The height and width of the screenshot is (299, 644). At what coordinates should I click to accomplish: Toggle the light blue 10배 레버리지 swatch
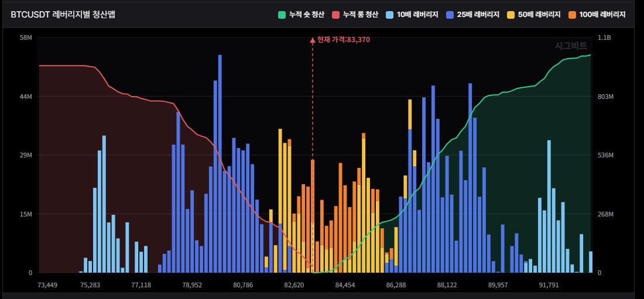click(390, 15)
